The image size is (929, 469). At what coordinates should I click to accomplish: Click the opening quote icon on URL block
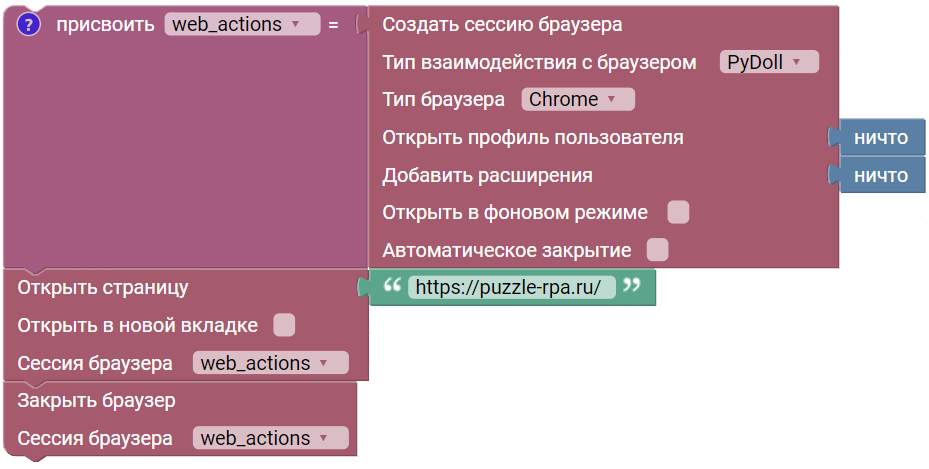(390, 287)
